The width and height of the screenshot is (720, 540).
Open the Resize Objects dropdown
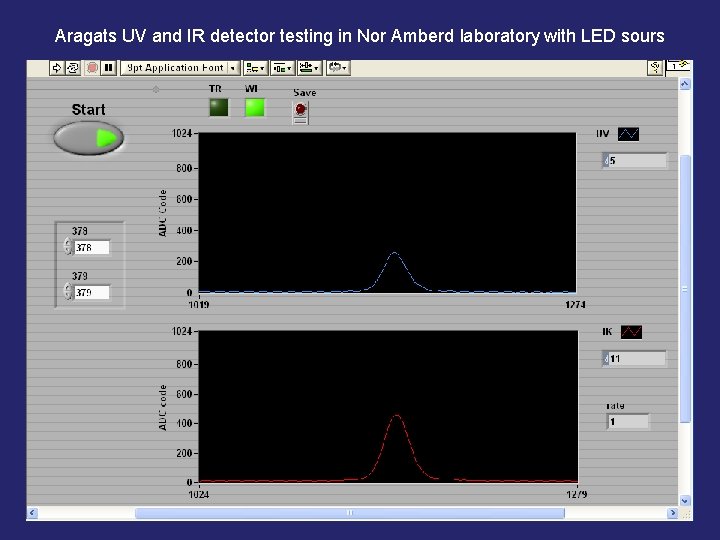click(309, 68)
